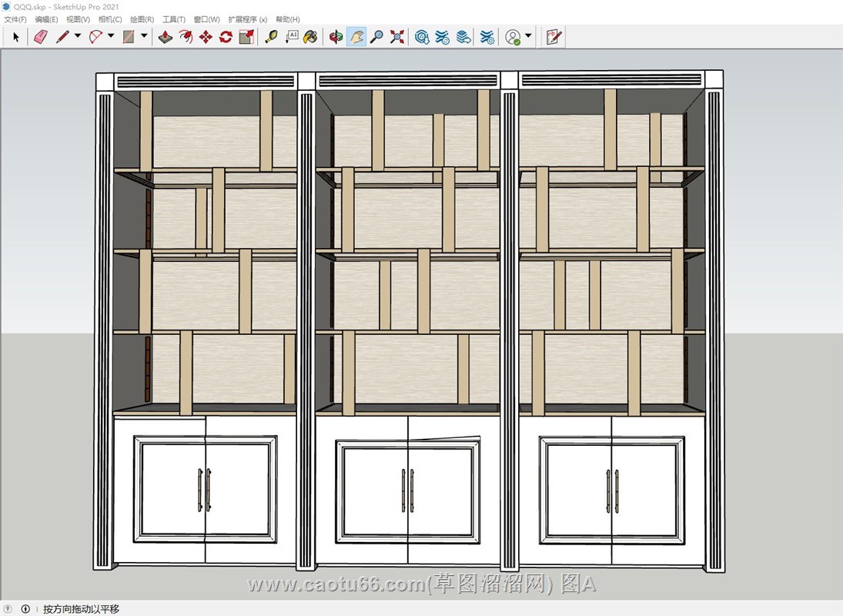Open the account sign-in dropdown arrow
This screenshot has width=843, height=616.
(528, 36)
